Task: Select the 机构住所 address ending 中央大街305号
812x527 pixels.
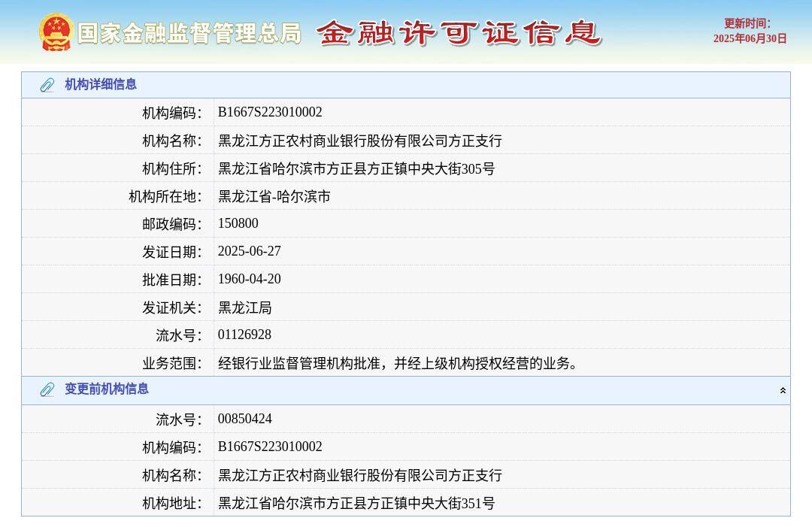Action: (x=356, y=168)
